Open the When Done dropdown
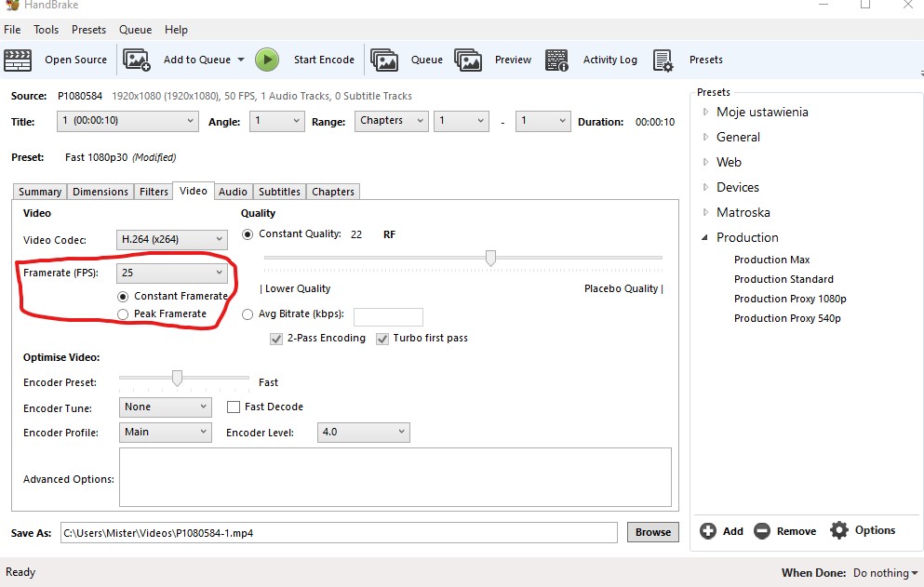Screen dimensions: 924x587 coord(885,573)
